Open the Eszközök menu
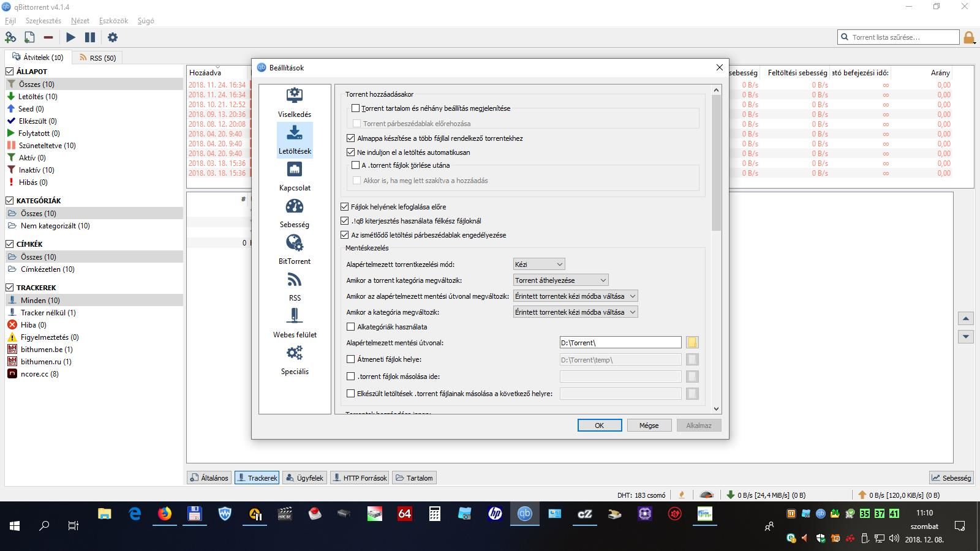This screenshot has height=551, width=980. (113, 21)
